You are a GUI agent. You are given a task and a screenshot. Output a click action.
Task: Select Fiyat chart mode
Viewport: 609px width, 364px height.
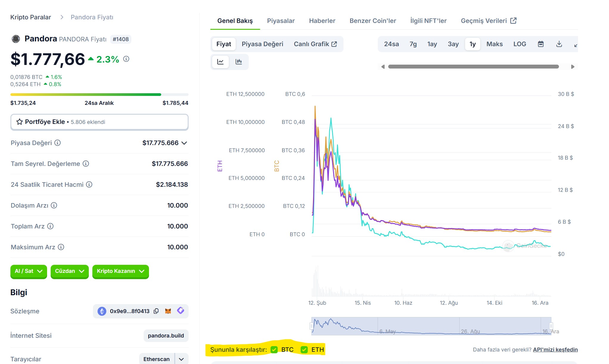224,44
